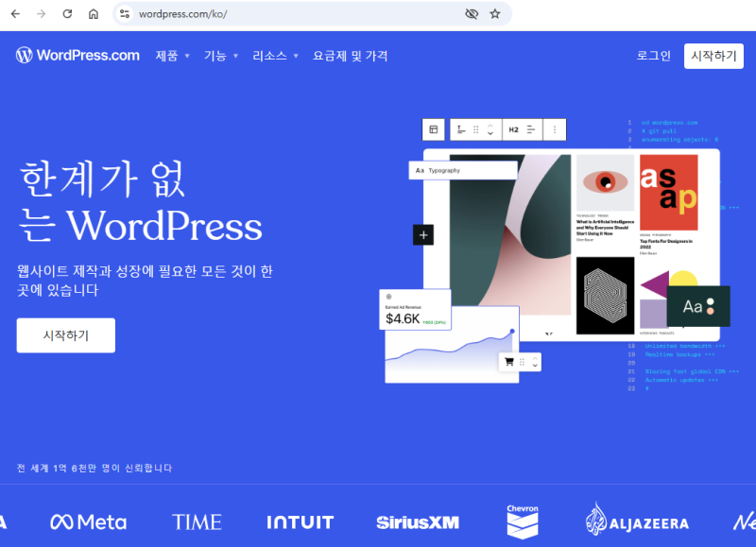Open 요금제 및 가격 page
The width and height of the screenshot is (756, 547).
point(350,56)
